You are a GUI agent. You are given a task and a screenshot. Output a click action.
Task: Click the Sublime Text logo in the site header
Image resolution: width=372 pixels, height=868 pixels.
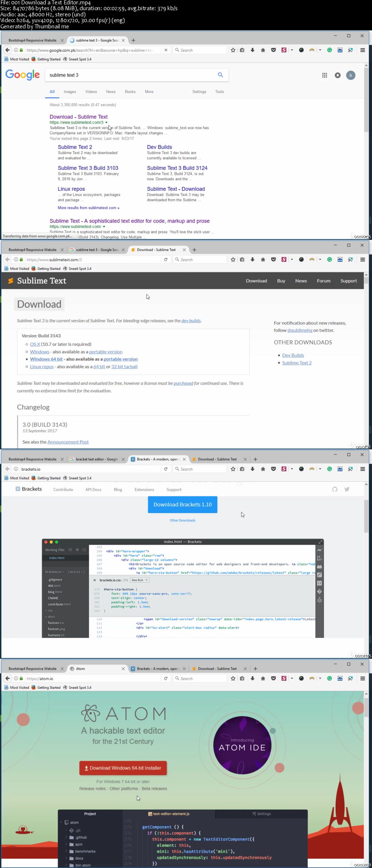(37, 281)
